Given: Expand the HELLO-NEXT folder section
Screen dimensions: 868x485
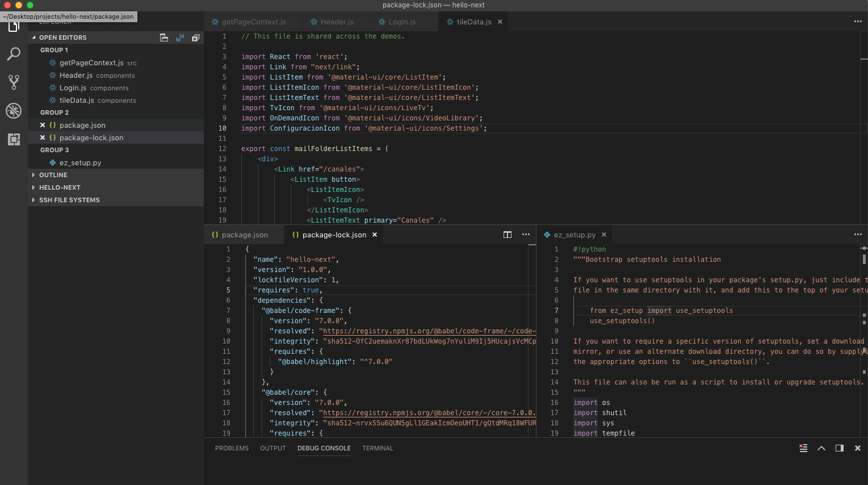Looking at the screenshot, I should [x=116, y=187].
